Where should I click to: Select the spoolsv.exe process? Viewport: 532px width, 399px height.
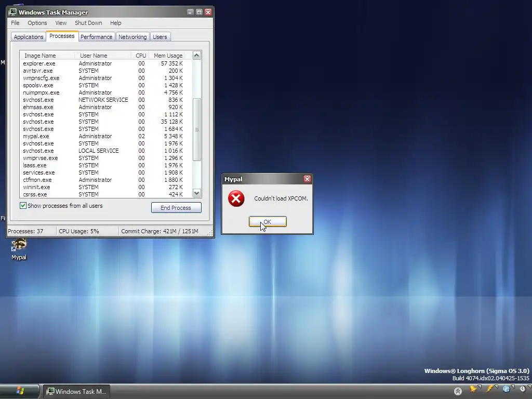pos(106,85)
